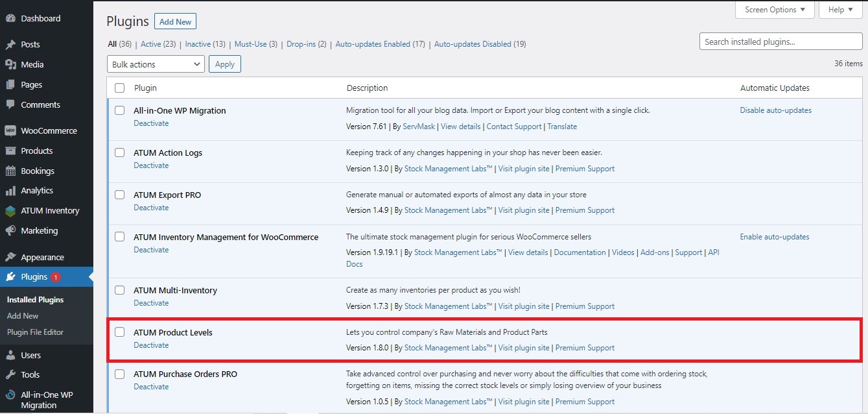Click the Apply bulk action button

(x=225, y=64)
